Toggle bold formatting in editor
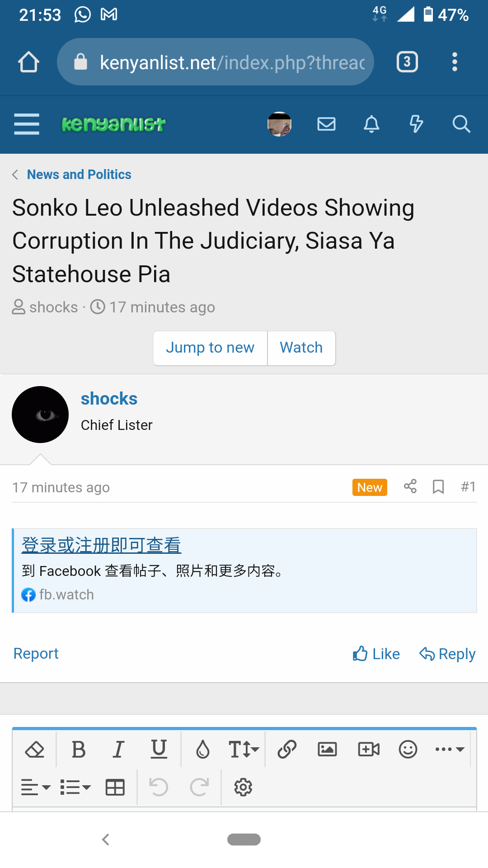The width and height of the screenshot is (488, 868). 79,749
